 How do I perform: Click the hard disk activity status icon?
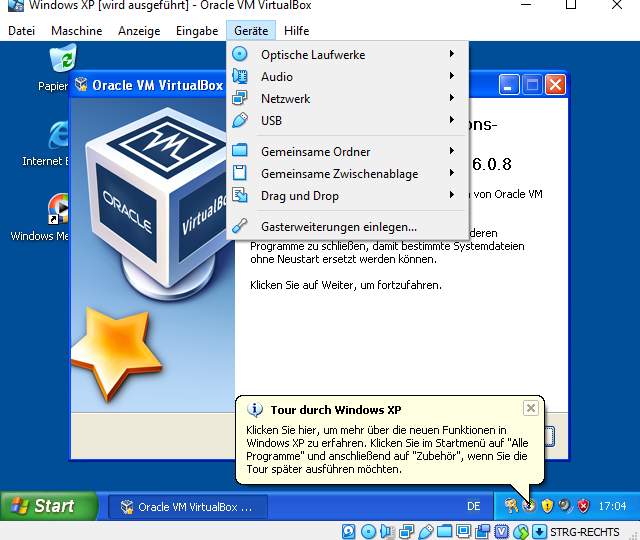tap(348, 531)
